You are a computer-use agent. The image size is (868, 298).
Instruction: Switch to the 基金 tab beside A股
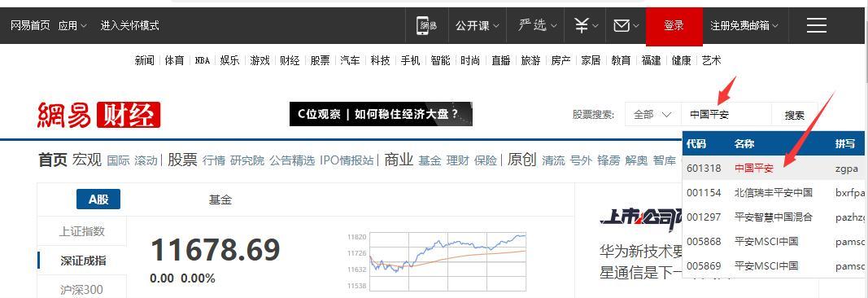pyautogui.click(x=220, y=199)
